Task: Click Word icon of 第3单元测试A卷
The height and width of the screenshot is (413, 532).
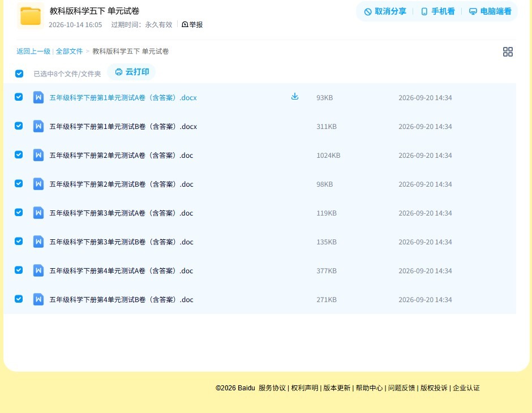Action: tap(38, 213)
